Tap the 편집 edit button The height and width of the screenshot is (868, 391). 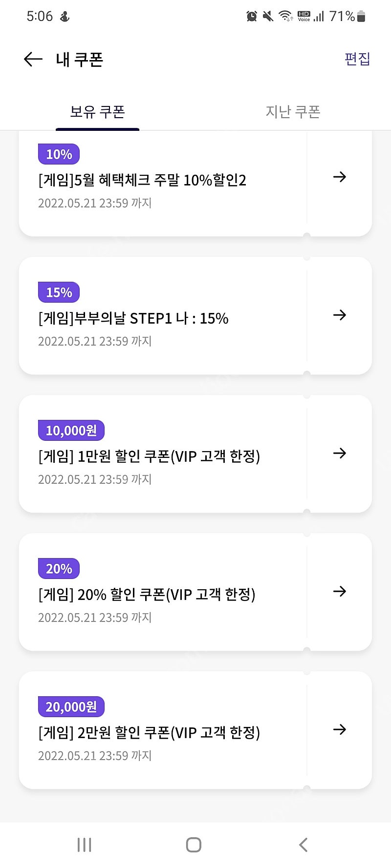(x=357, y=59)
